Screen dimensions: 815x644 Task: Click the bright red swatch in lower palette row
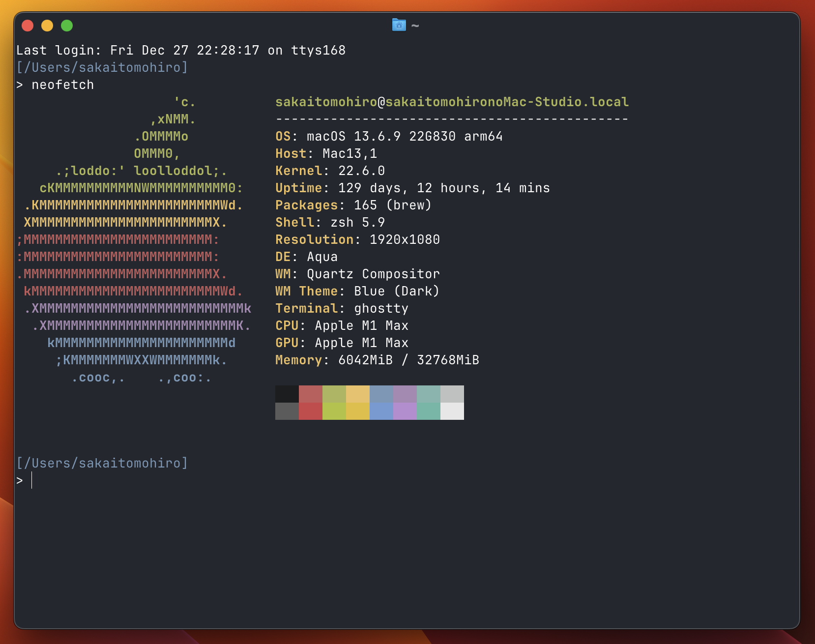coord(311,411)
